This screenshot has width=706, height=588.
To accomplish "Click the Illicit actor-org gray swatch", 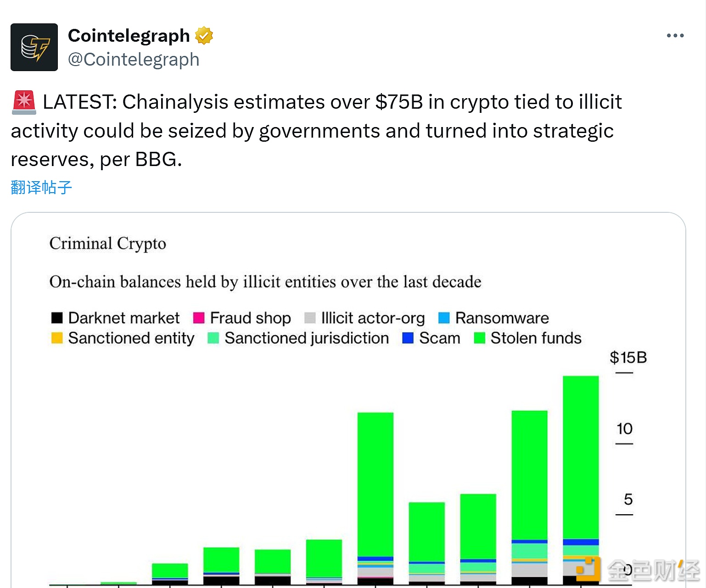I will coord(310,318).
